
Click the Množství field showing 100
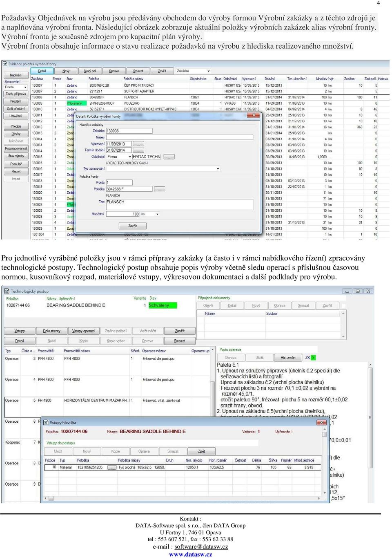(123, 214)
